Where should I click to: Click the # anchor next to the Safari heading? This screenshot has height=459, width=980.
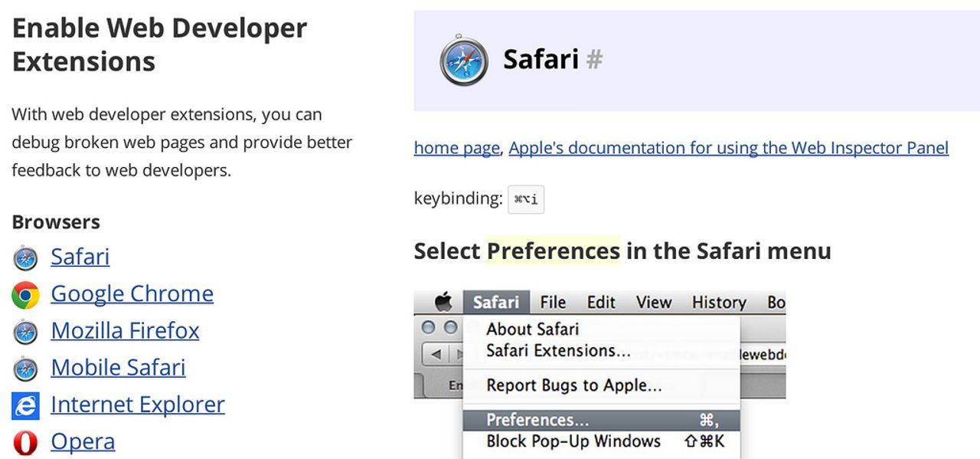click(594, 59)
